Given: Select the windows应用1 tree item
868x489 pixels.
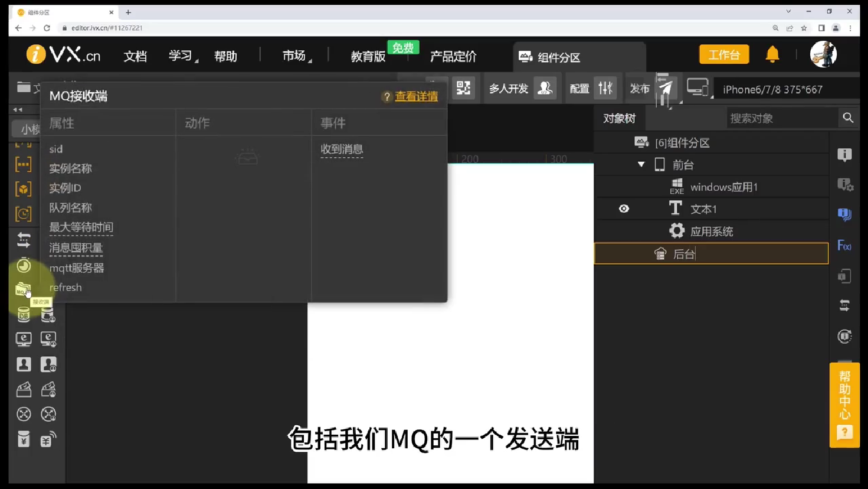Looking at the screenshot, I should pyautogui.click(x=712, y=187).
